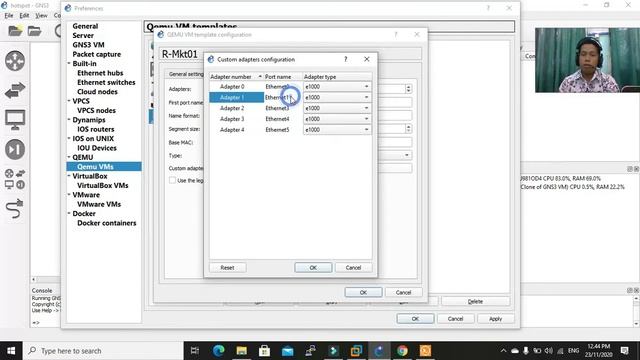Open the View menu

pos(41,16)
